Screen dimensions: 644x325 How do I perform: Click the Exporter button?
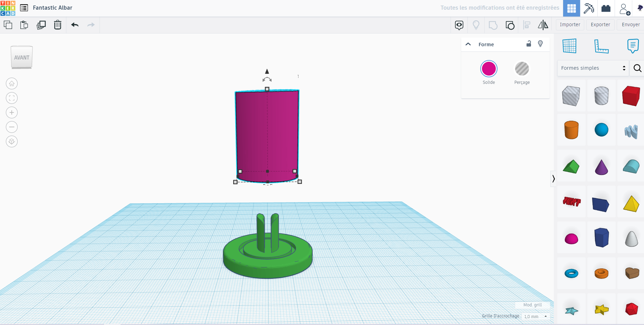[600, 25]
